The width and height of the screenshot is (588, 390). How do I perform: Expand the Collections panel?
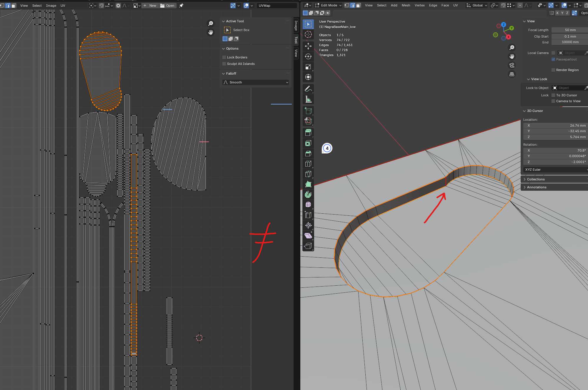pyautogui.click(x=536, y=179)
